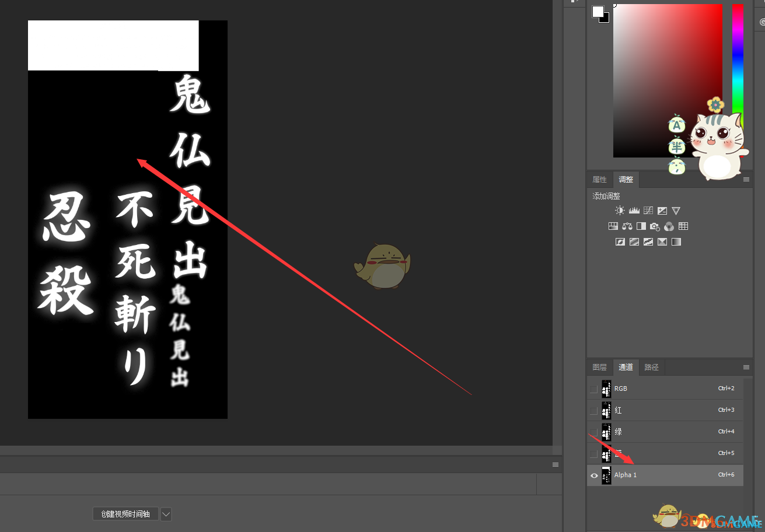Hide the Alpha 1 channel eye icon

[x=594, y=475]
